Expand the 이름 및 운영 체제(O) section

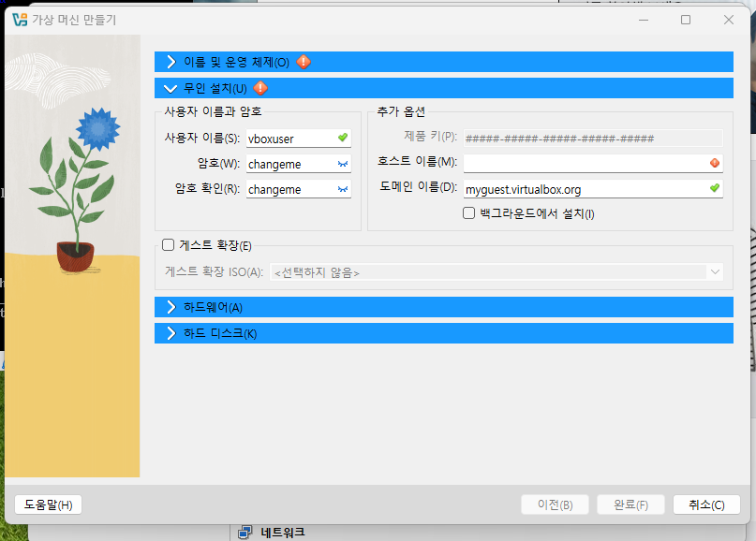443,62
